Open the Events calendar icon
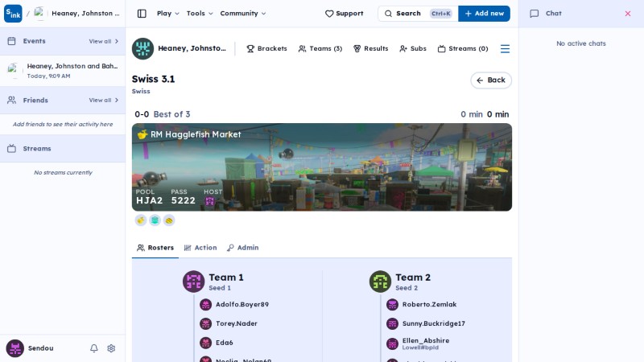644x362 pixels. [x=11, y=41]
